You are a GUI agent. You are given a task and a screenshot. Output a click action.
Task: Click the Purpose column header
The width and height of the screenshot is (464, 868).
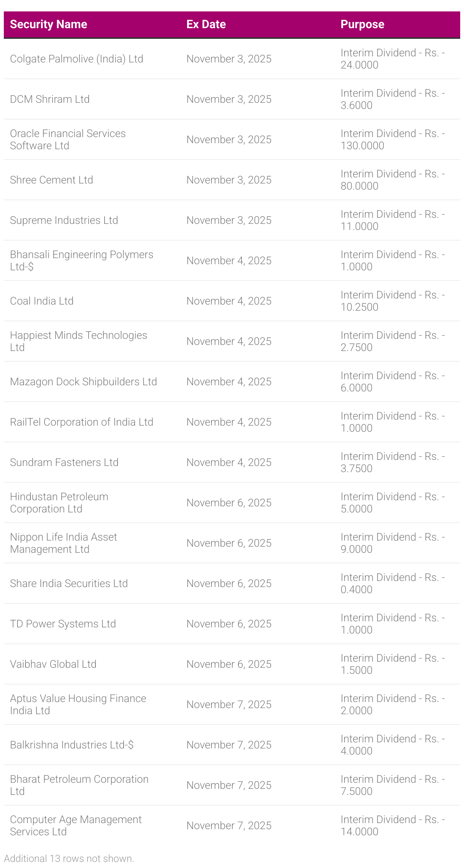pyautogui.click(x=362, y=24)
